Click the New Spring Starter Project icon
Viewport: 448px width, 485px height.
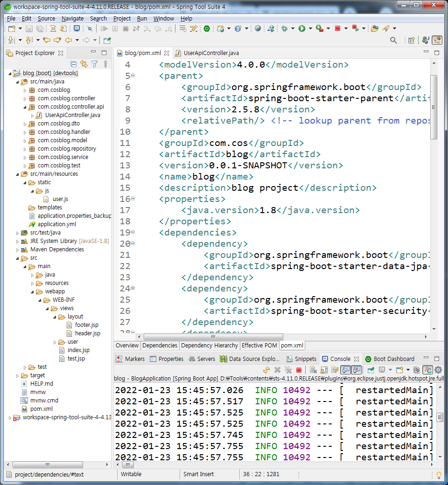pyautogui.click(x=238, y=29)
